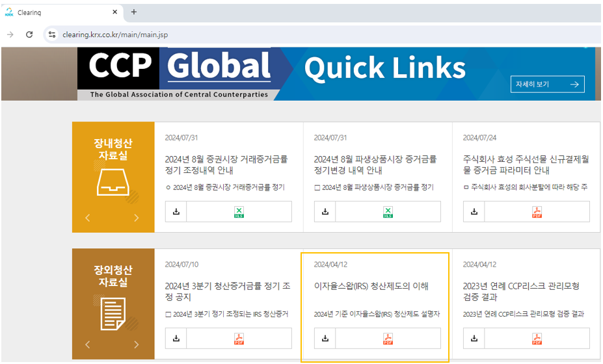Open site information icon in address bar
Screen dimensions: 603x364
tap(52, 34)
